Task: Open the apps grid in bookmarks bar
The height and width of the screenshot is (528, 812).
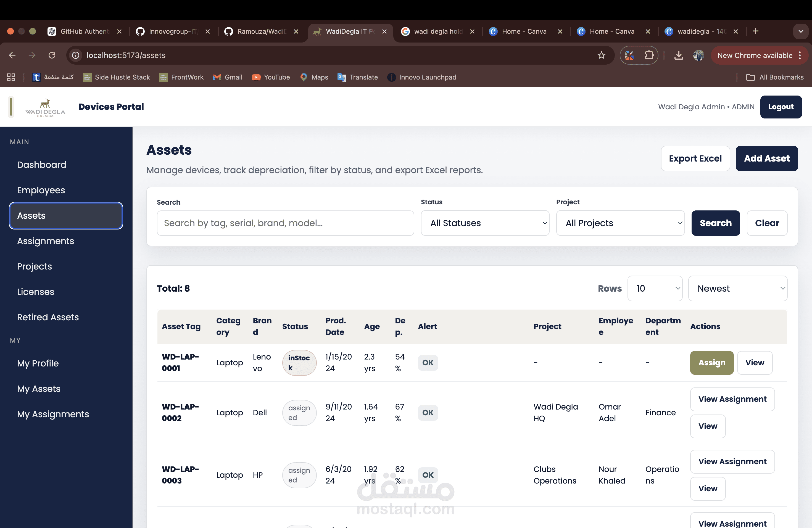Action: (11, 77)
